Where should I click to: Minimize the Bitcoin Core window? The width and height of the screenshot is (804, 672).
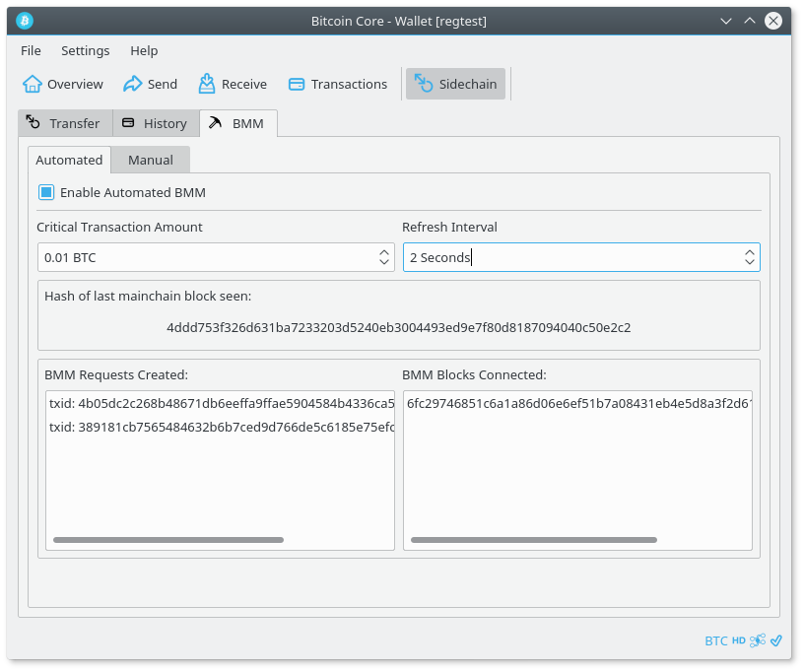point(725,21)
